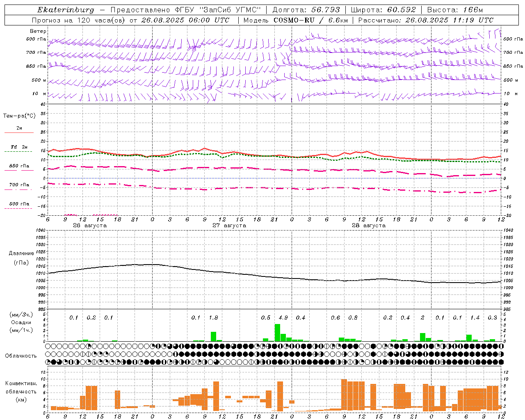Click the 'Ветер' wind panel label

pyautogui.click(x=38, y=31)
